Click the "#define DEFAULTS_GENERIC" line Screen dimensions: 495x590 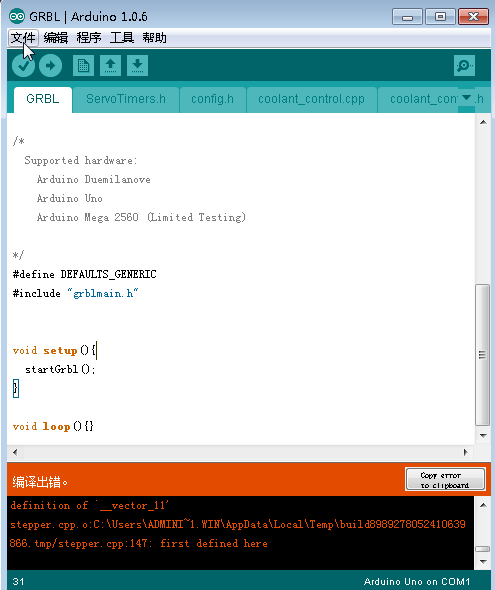point(85,274)
